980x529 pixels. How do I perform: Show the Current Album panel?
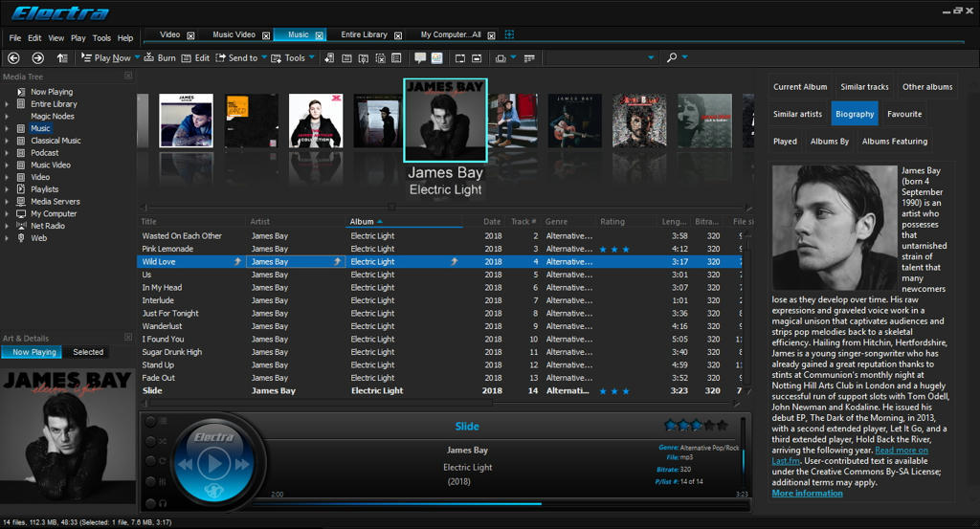[800, 87]
